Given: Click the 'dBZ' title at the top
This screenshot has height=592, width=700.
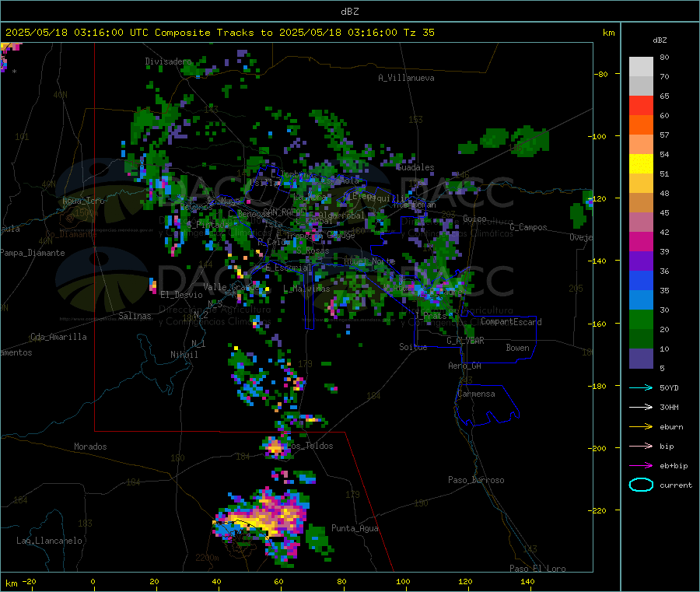Looking at the screenshot, I should [349, 12].
